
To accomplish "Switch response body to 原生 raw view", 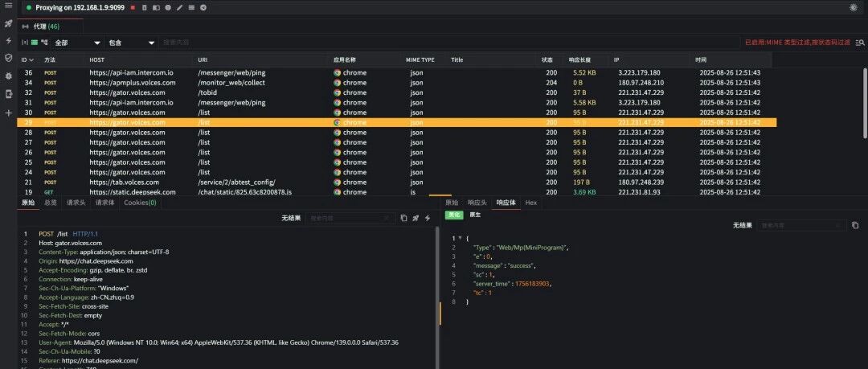I will (475, 215).
